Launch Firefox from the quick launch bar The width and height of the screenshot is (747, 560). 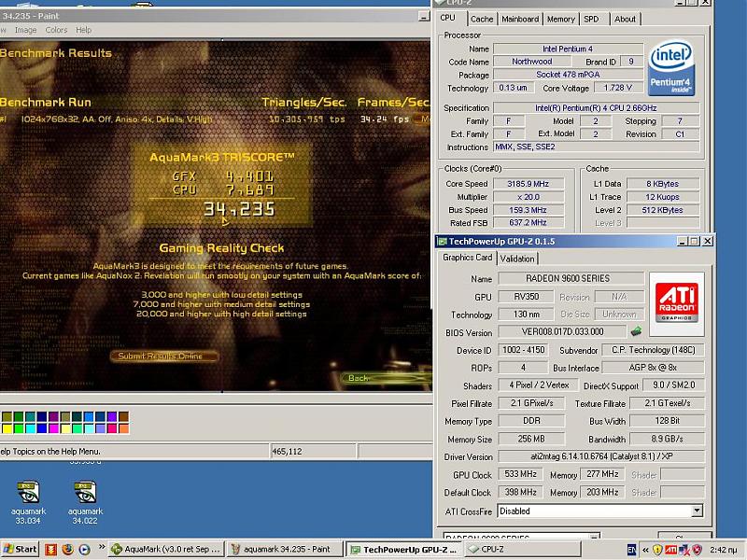click(x=67, y=549)
